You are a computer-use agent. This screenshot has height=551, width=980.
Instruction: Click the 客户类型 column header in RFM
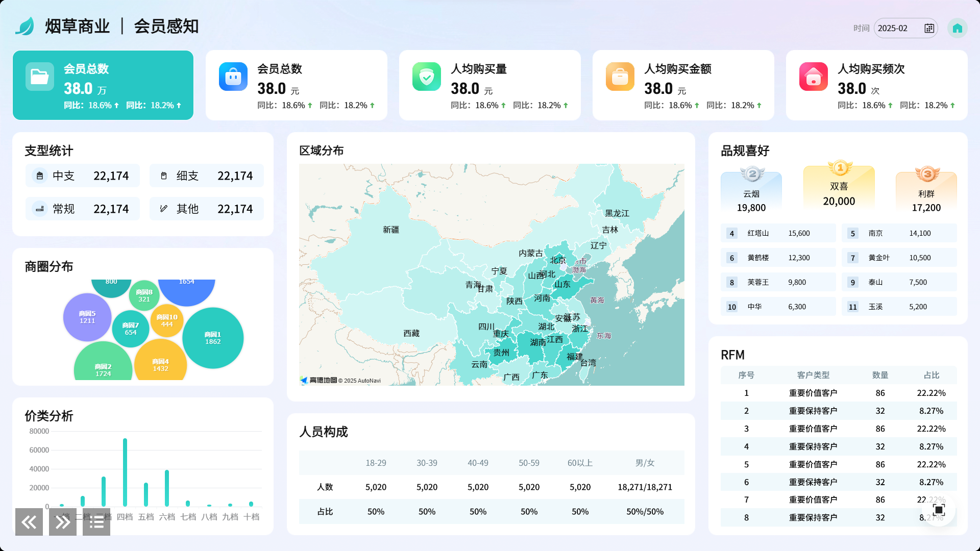tap(813, 375)
